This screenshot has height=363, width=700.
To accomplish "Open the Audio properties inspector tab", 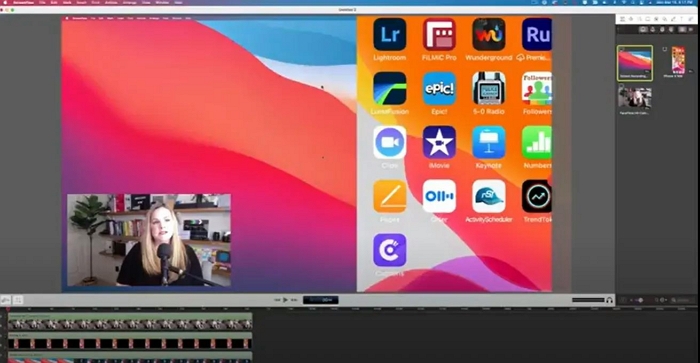I will [x=631, y=19].
